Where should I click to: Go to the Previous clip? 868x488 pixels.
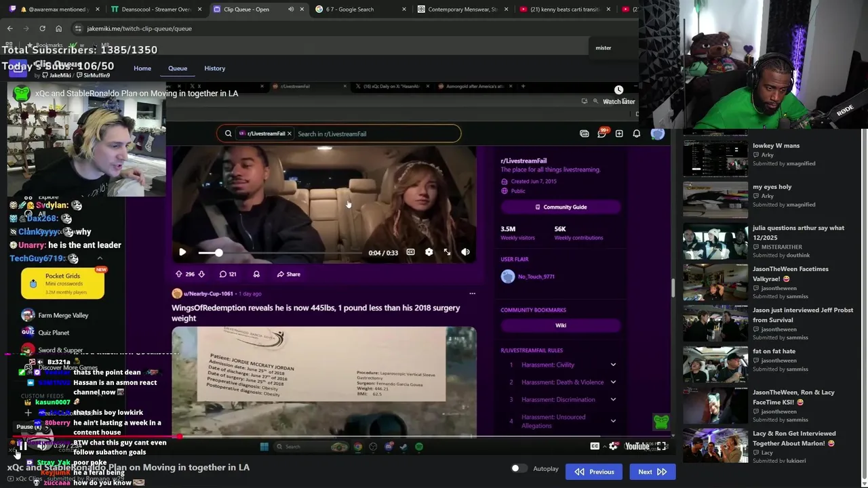point(594,472)
